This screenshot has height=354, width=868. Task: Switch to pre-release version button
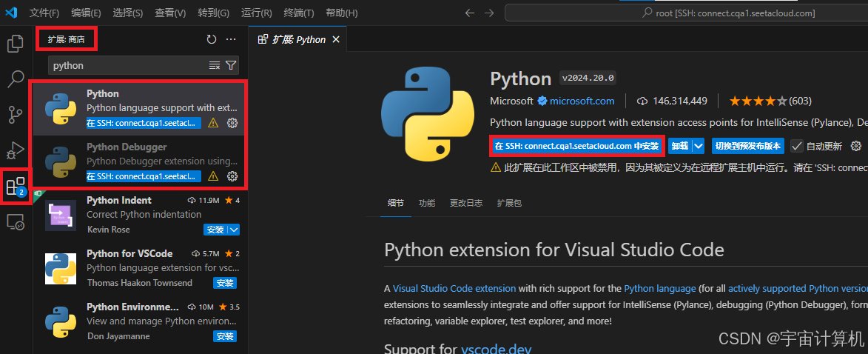[x=748, y=146]
